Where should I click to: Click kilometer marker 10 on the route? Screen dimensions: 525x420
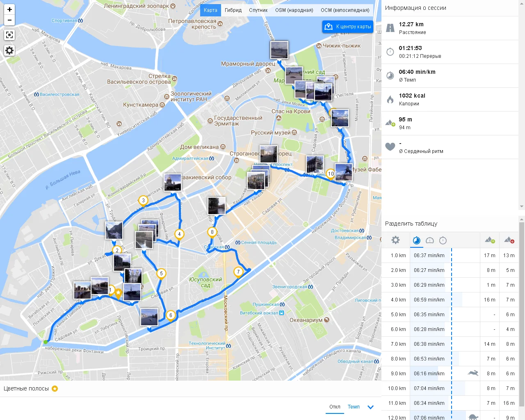pyautogui.click(x=331, y=174)
